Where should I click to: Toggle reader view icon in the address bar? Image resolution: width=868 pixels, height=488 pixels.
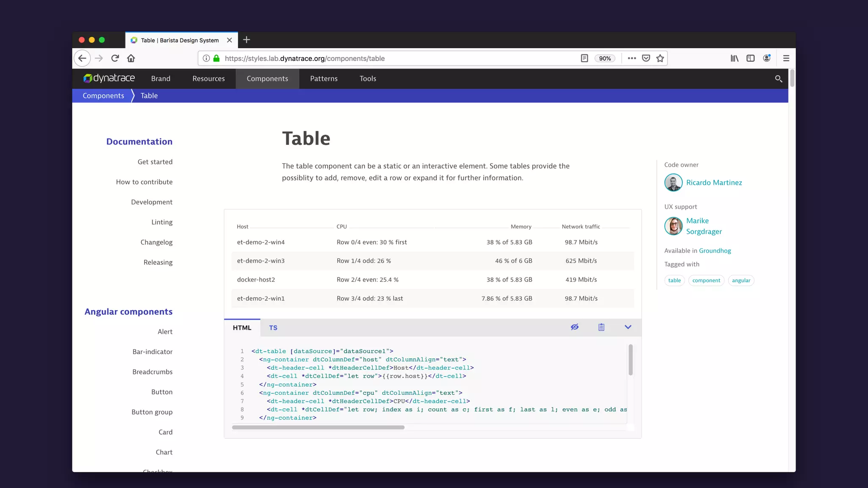[x=584, y=58]
